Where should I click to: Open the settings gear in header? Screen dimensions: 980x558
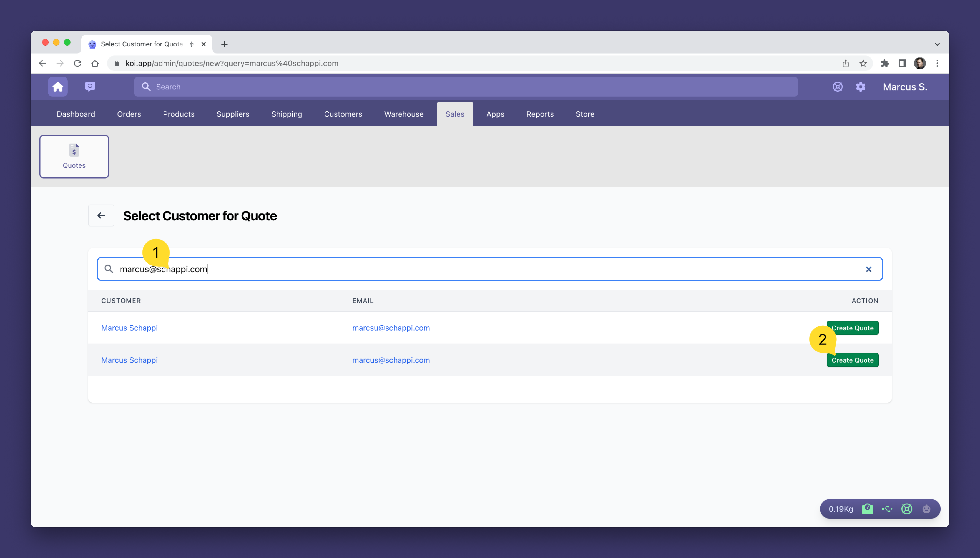[x=860, y=87]
